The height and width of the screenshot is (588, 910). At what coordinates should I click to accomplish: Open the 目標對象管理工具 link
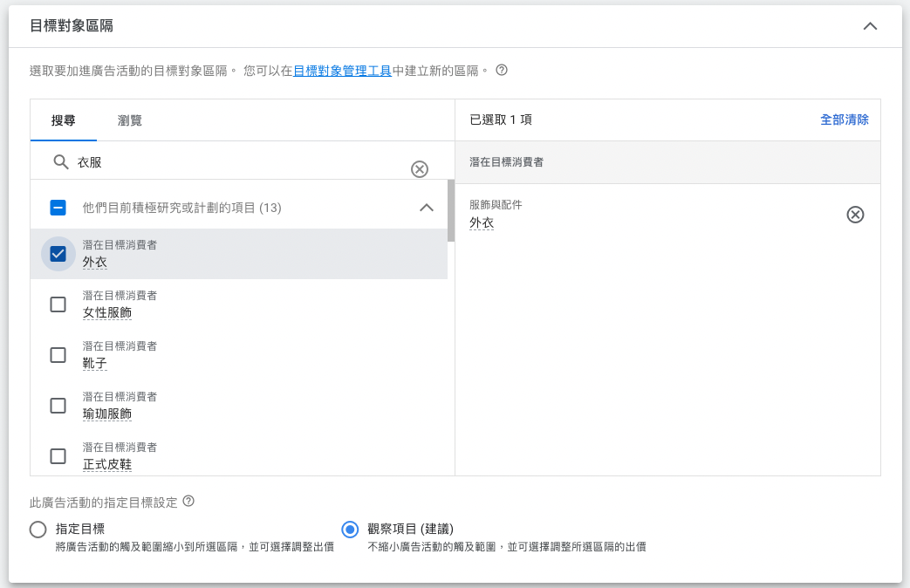(342, 71)
